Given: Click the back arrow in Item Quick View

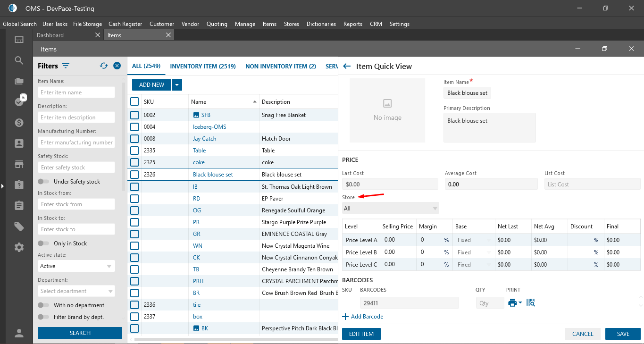Looking at the screenshot, I should [347, 67].
